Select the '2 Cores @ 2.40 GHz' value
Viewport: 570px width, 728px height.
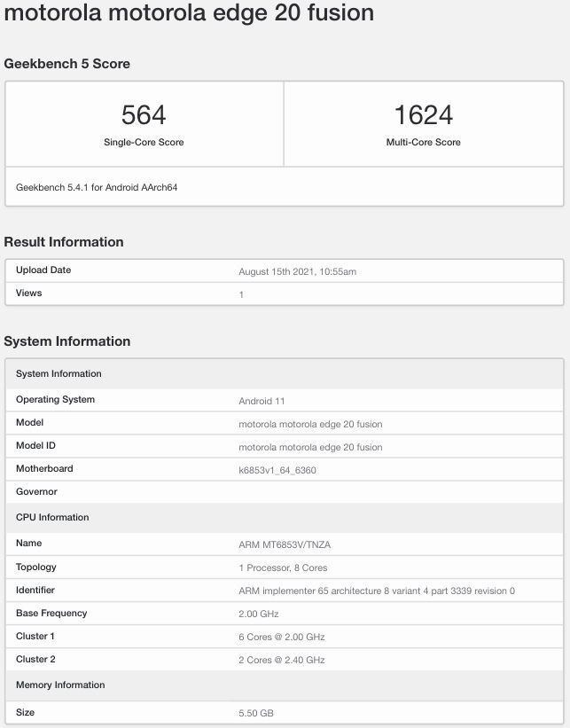point(282,661)
